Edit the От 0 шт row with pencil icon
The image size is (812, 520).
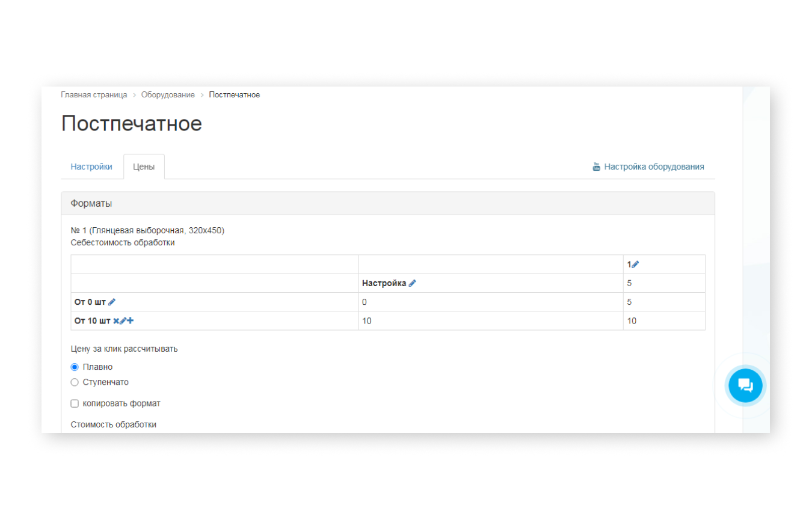(111, 302)
